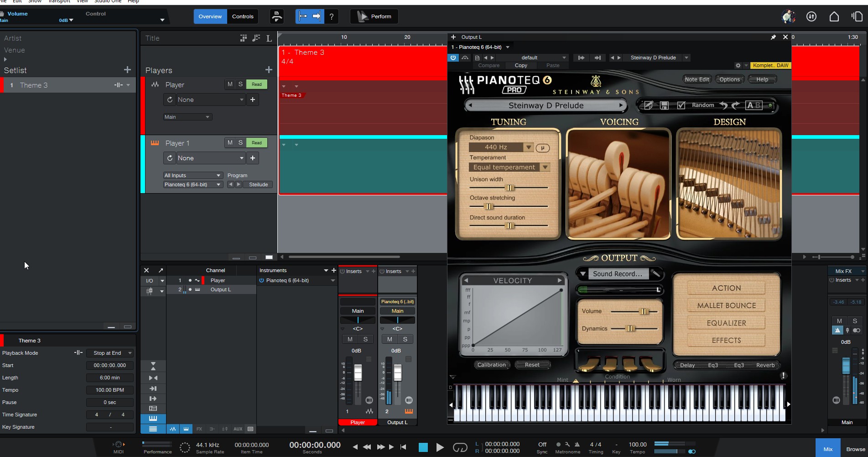Click the Pianoteq Volume slider handle
Viewport: 868px width, 457px height.
644,311
